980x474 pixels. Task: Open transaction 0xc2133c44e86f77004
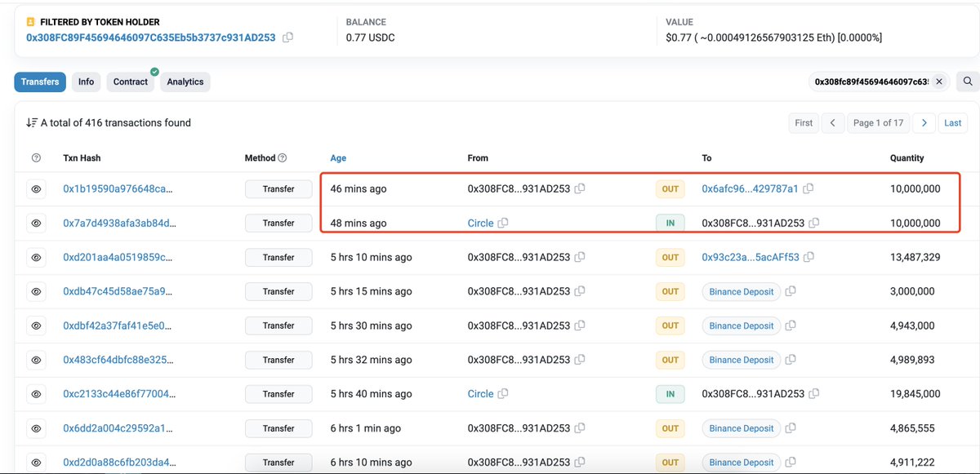[119, 394]
